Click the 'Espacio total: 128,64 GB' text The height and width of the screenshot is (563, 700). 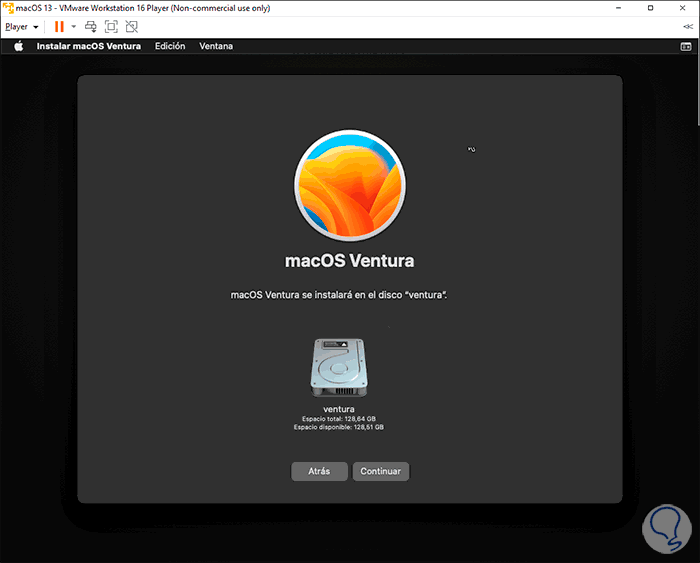click(x=339, y=419)
